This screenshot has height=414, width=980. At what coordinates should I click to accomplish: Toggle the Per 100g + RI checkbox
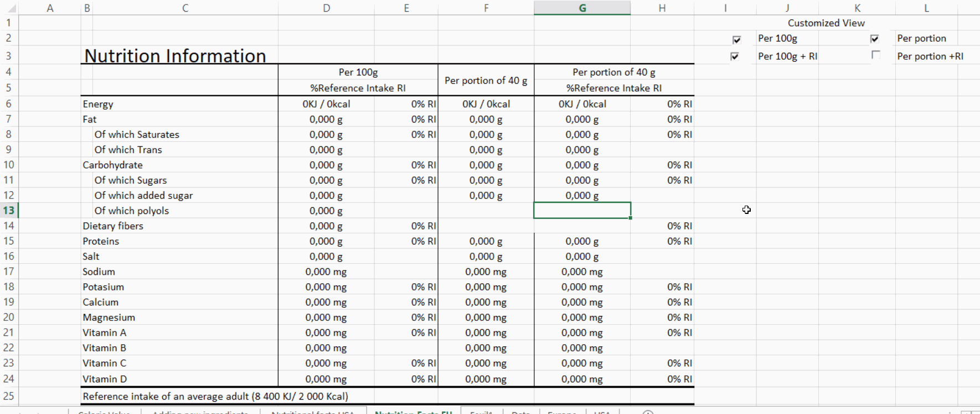pos(735,57)
